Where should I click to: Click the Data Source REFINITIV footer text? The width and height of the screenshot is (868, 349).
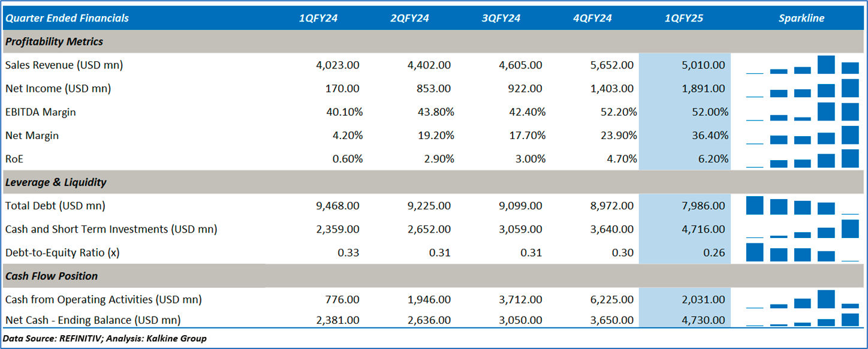pyautogui.click(x=105, y=339)
